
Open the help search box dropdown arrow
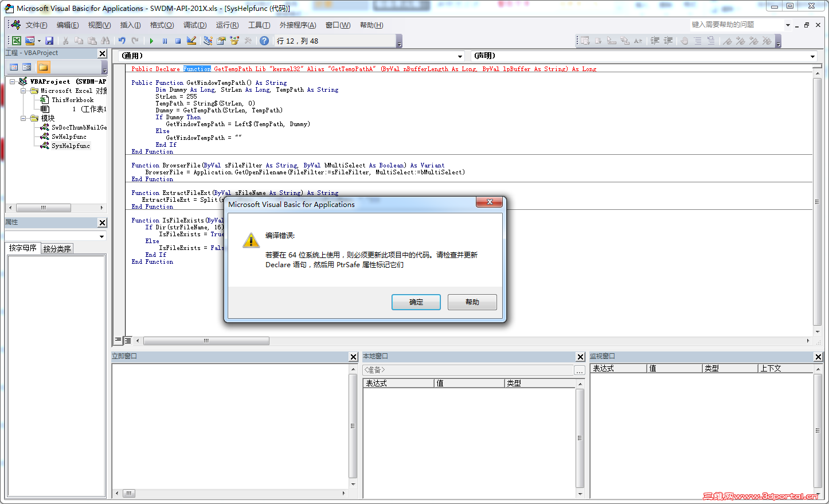[788, 25]
